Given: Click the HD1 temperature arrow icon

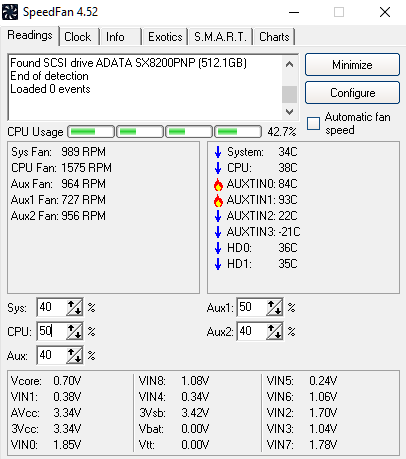Looking at the screenshot, I should click(x=218, y=264).
